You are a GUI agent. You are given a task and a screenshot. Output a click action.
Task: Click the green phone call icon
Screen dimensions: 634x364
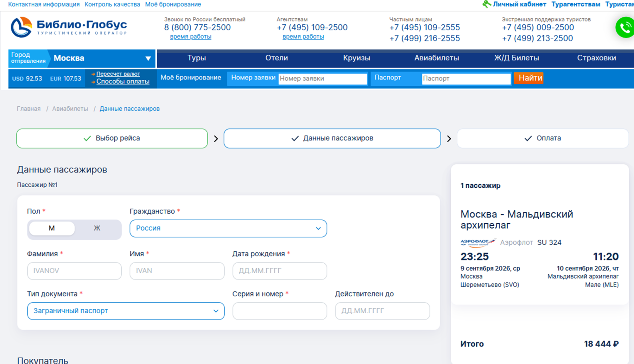625,28
